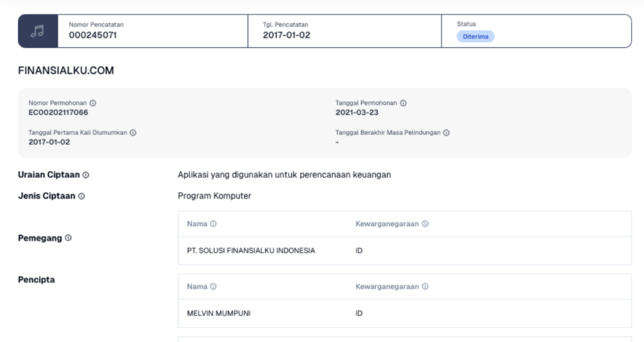Viewport: 644px width, 342px height.
Task: Click the FINANSIALKU.COM title
Action: [66, 70]
